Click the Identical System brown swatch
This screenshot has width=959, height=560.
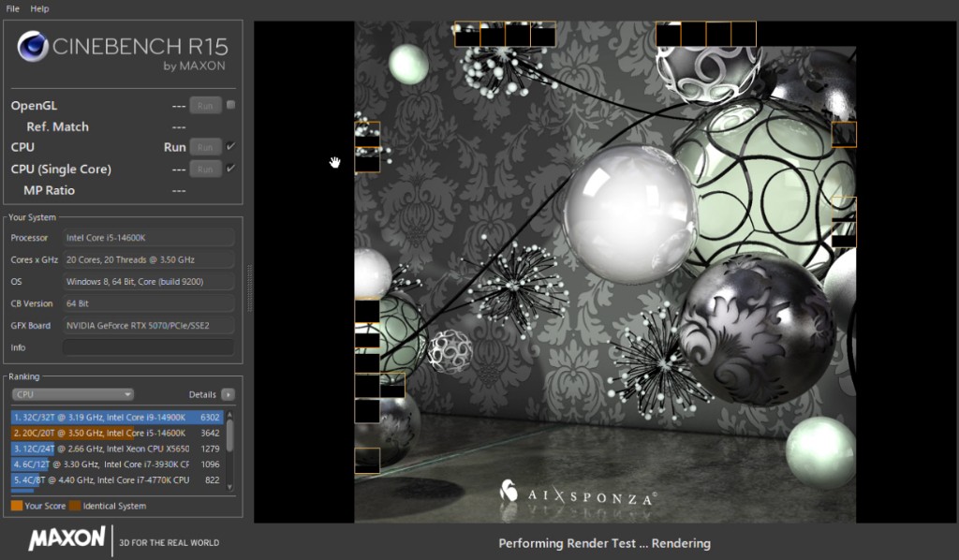[x=75, y=506]
